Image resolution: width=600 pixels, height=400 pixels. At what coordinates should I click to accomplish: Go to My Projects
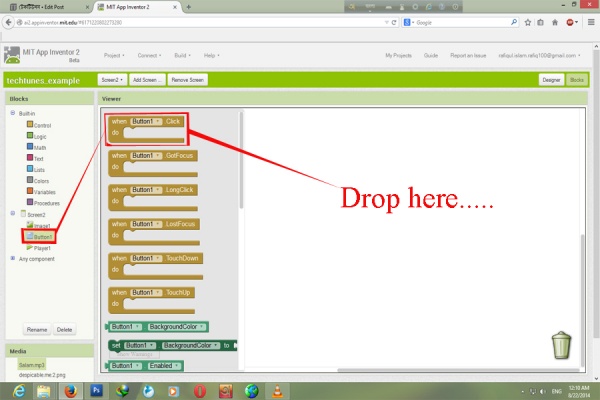pyautogui.click(x=398, y=56)
